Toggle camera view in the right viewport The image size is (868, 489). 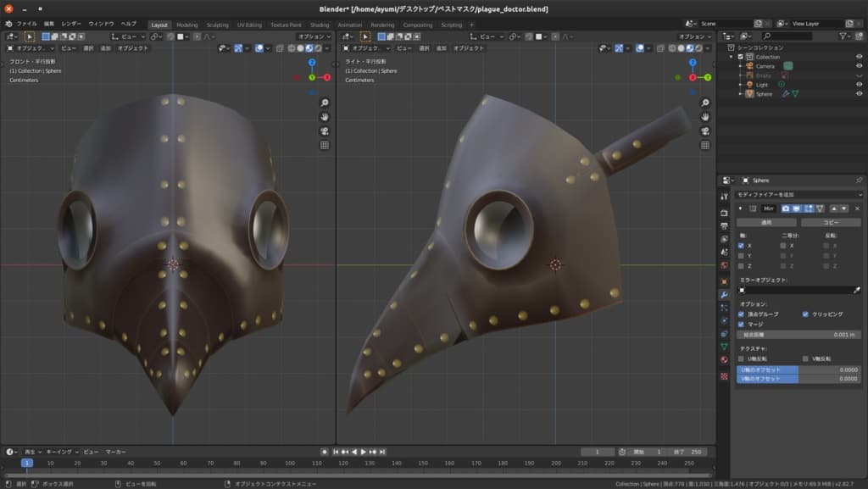pyautogui.click(x=704, y=131)
